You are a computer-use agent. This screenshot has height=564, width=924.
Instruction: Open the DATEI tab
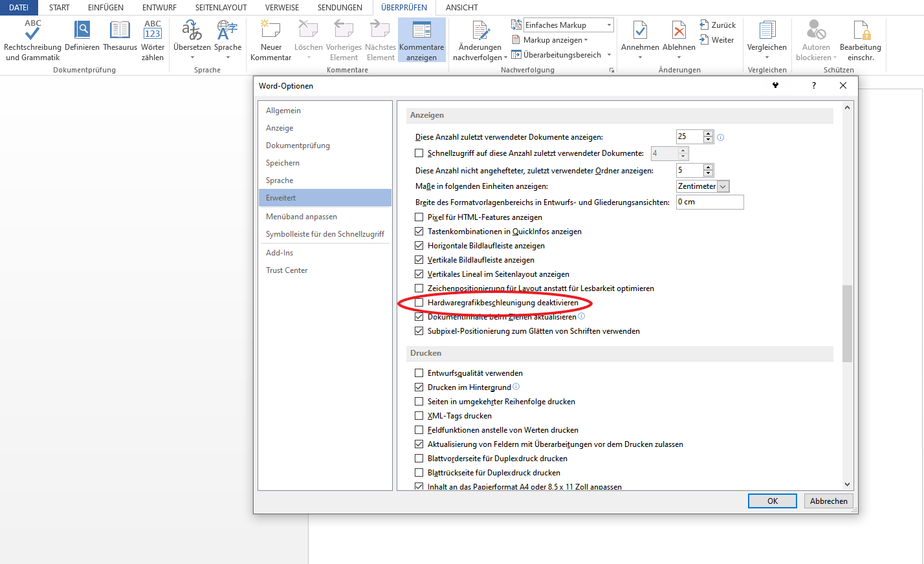click(x=19, y=8)
